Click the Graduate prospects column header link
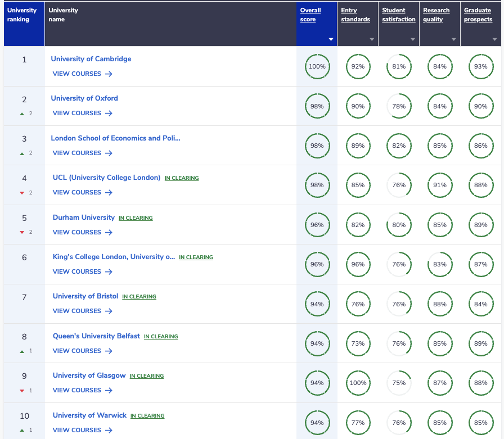504x439 pixels. 478,15
